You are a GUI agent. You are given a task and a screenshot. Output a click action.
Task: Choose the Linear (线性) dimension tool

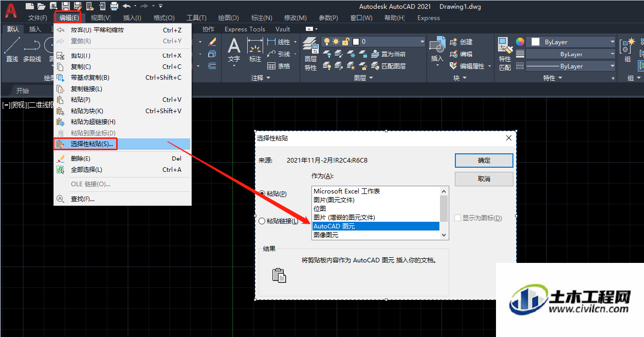coord(279,42)
